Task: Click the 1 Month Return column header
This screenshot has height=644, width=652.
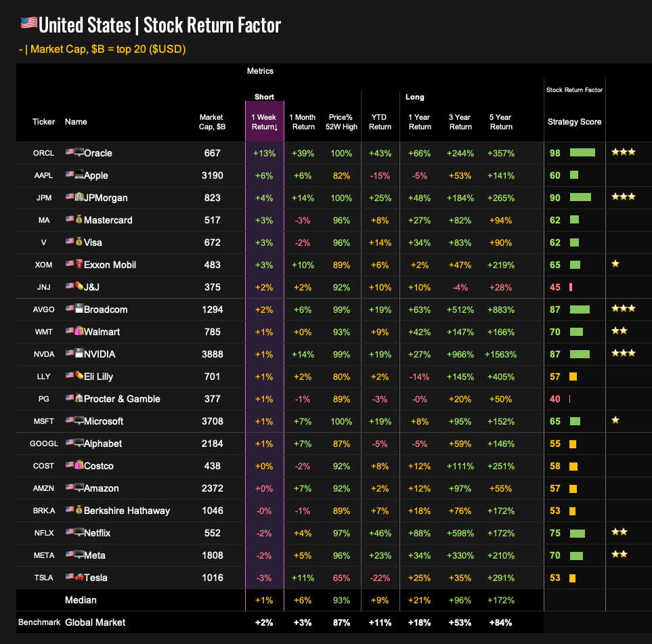Action: point(303,122)
